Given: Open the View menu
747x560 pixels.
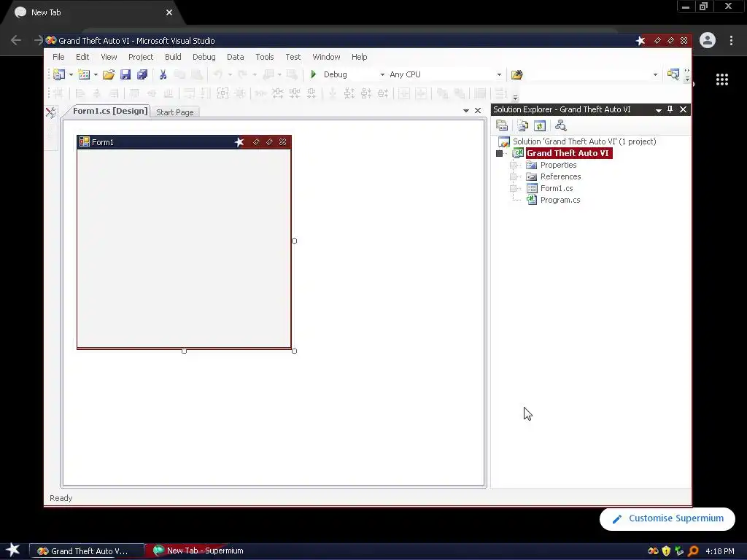Looking at the screenshot, I should [109, 57].
